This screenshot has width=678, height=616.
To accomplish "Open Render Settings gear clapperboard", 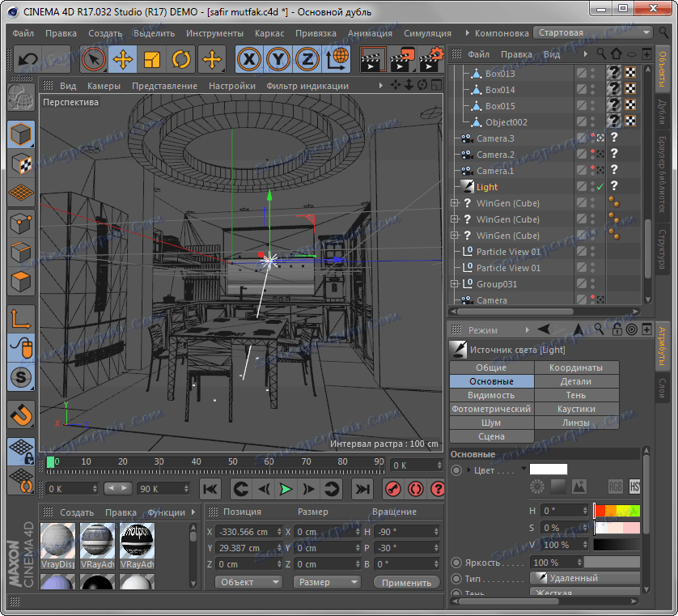I will 431,59.
